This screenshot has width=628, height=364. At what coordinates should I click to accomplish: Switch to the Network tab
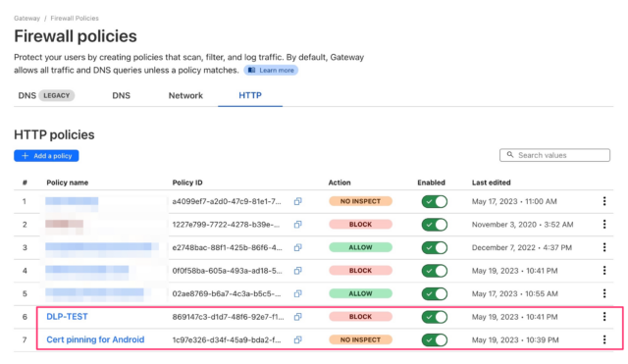(x=185, y=96)
